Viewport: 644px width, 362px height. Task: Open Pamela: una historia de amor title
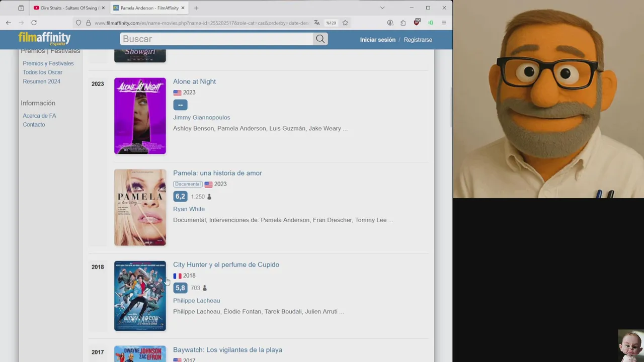click(217, 173)
